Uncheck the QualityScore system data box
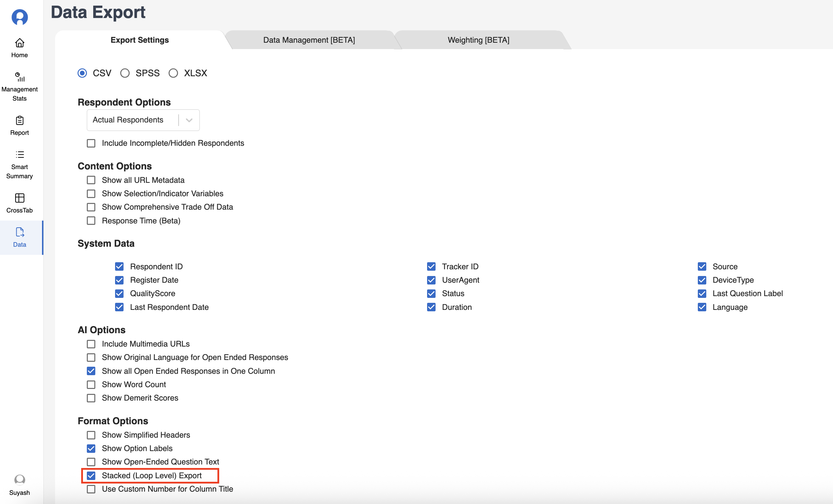Viewport: 833px width, 504px height. click(119, 294)
